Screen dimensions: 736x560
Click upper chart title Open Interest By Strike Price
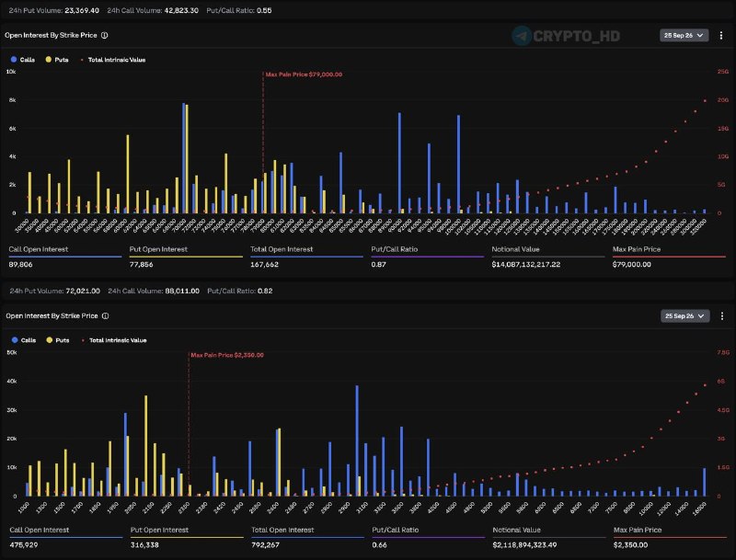(x=51, y=35)
